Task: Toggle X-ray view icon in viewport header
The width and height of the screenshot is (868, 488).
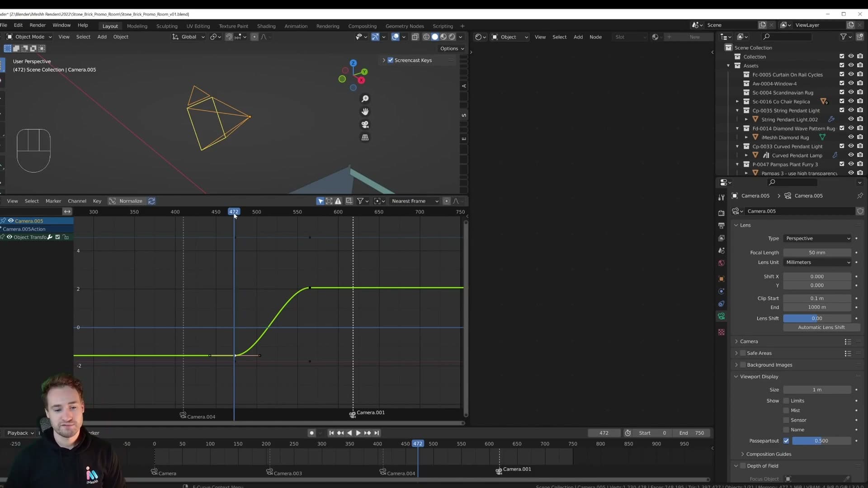Action: (x=415, y=37)
